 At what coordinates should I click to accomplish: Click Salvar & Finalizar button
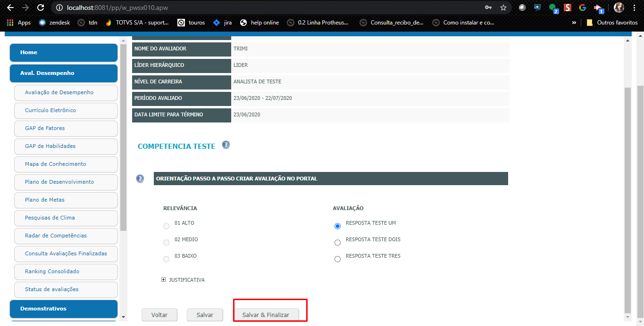point(266,315)
